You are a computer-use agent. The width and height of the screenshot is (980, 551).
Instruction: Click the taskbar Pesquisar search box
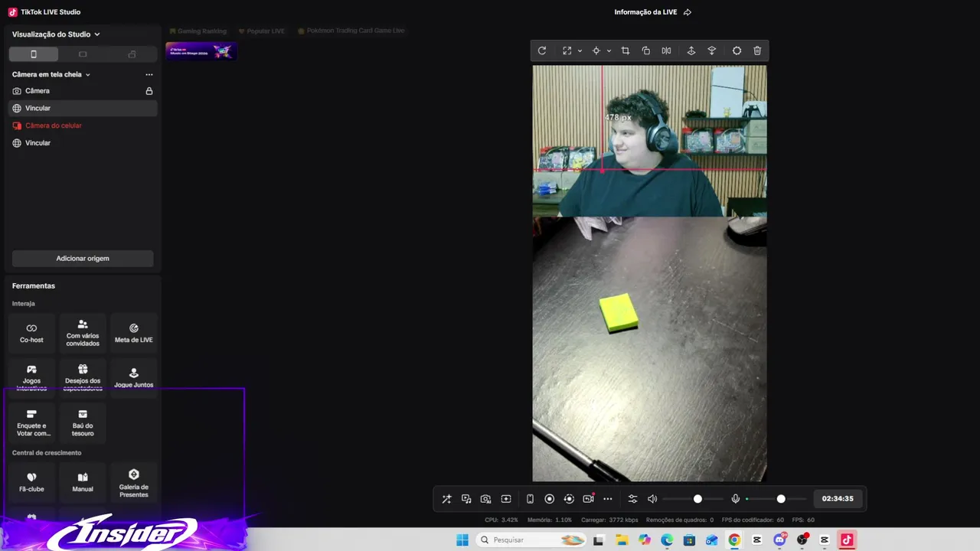[531, 540]
